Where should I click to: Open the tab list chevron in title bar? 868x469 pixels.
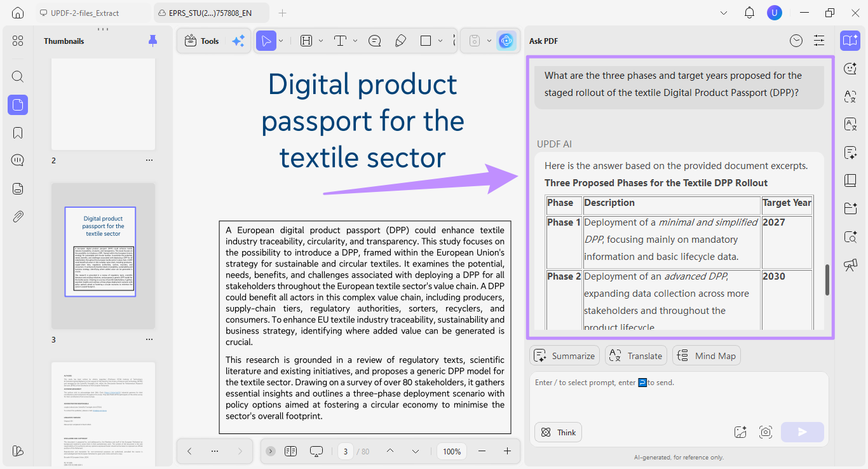pos(724,13)
